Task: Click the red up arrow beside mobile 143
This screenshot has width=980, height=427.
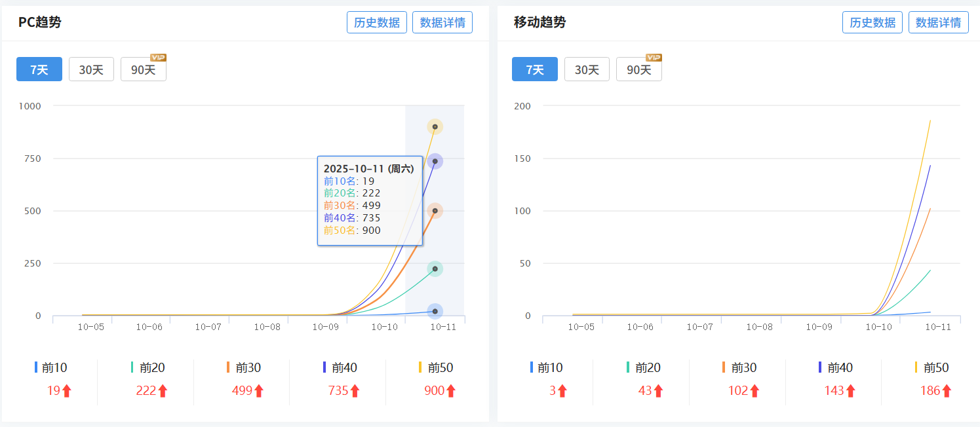Action: tap(850, 391)
